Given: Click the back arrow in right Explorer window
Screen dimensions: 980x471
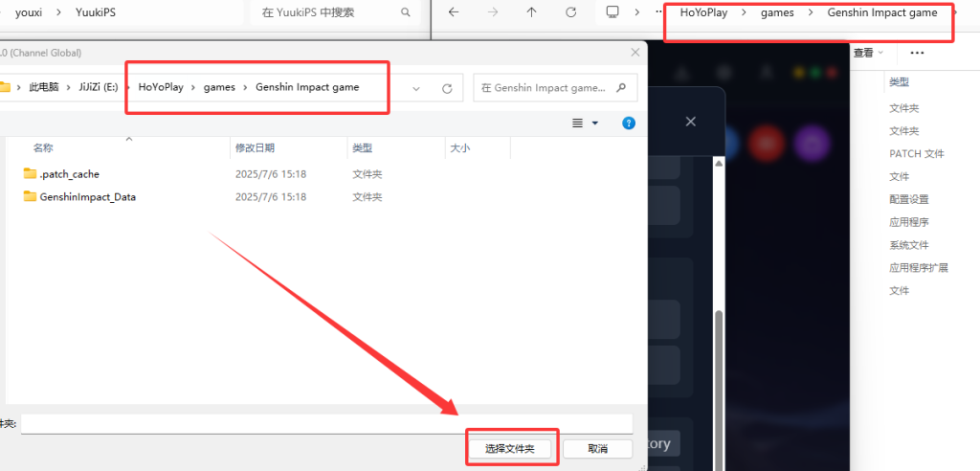Looking at the screenshot, I should pyautogui.click(x=454, y=11).
